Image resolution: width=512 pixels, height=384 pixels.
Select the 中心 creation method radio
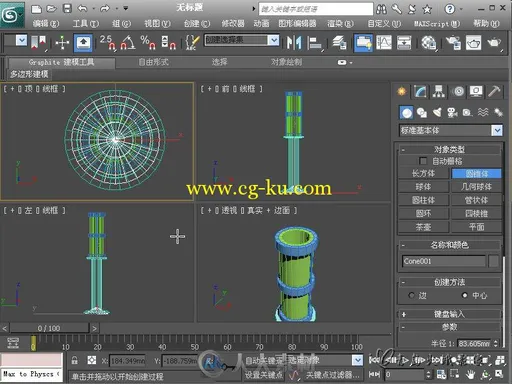(465, 295)
